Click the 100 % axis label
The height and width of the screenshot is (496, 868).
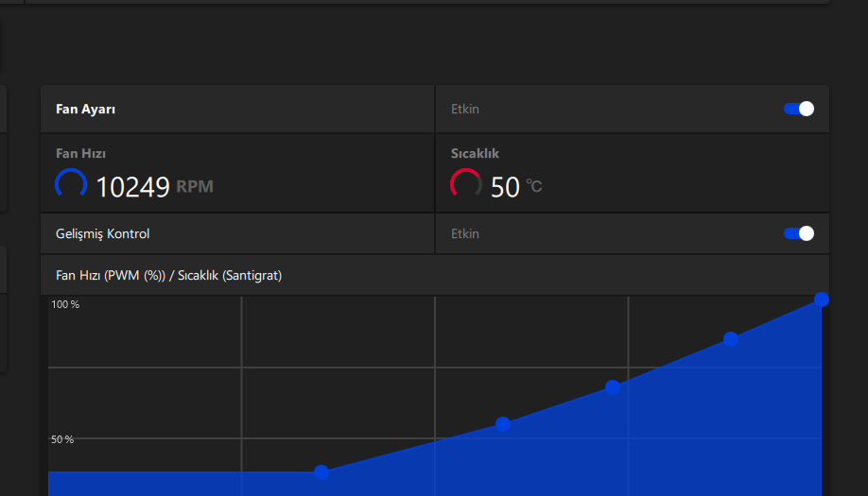64,304
